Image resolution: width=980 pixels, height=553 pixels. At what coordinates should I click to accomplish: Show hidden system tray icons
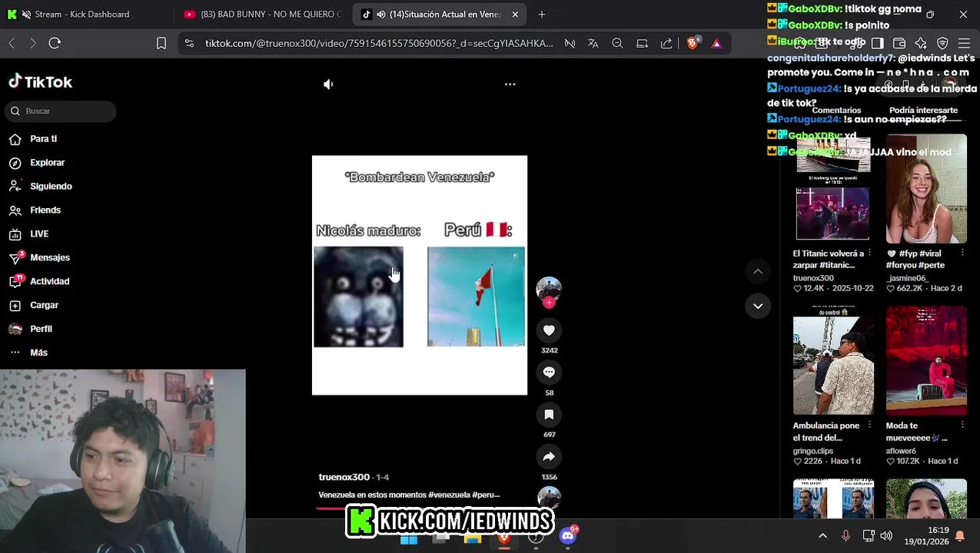(822, 536)
